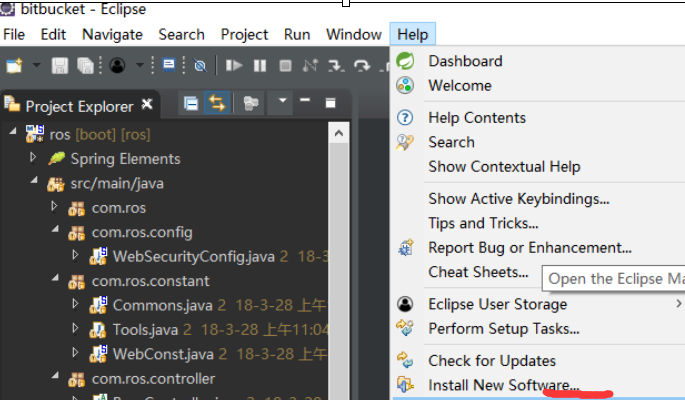Expand Commons.java node
The image size is (685, 400).
pyautogui.click(x=75, y=303)
